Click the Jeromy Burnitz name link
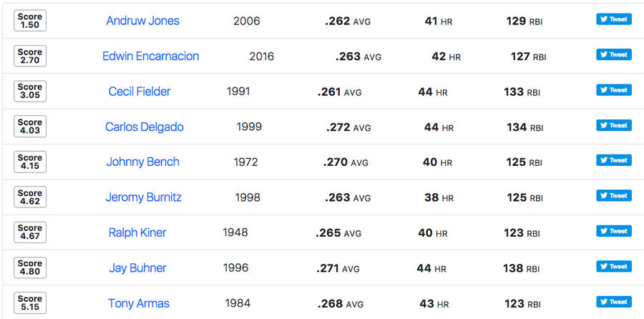 click(x=143, y=197)
